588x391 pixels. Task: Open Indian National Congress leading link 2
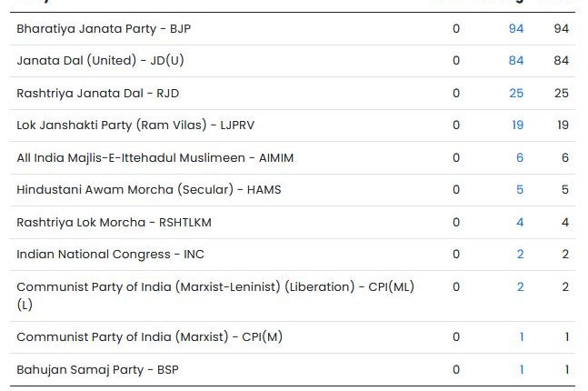[x=520, y=255]
